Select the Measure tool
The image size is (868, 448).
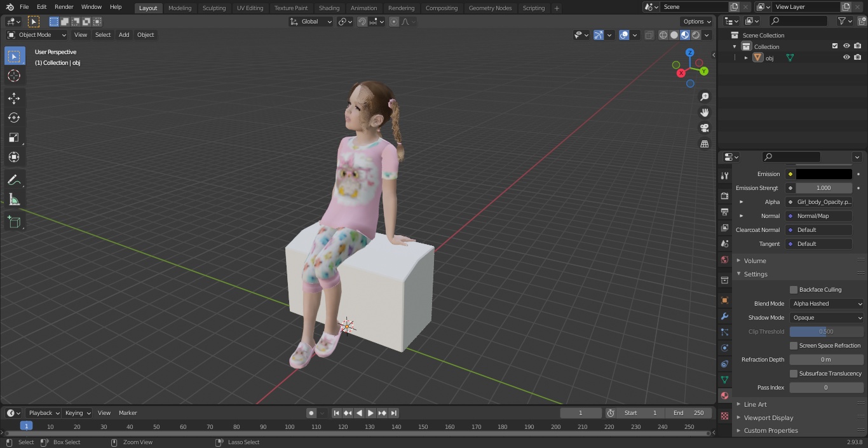[x=14, y=200]
